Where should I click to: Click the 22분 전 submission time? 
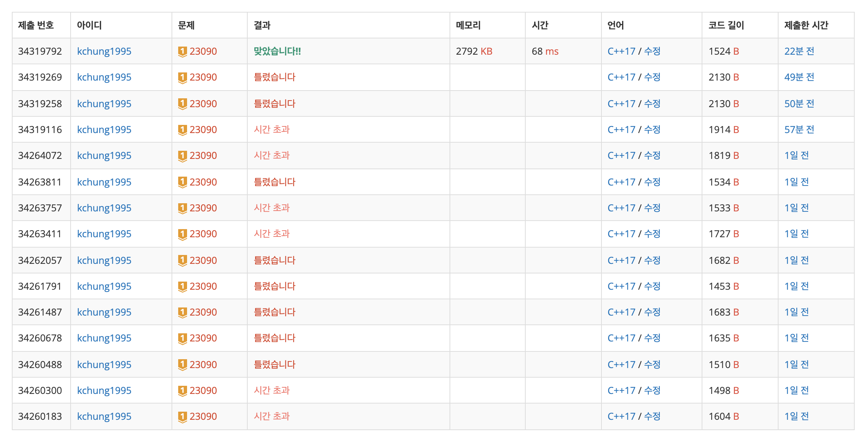799,51
